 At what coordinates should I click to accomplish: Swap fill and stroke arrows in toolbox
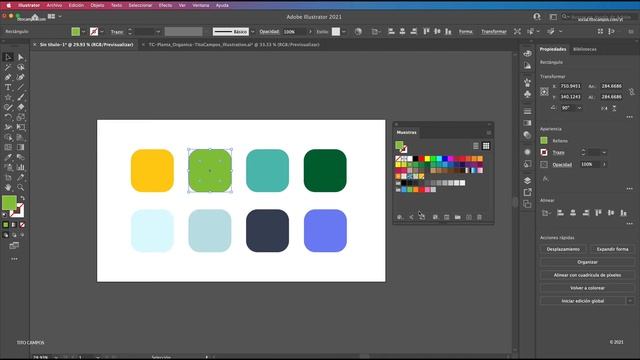(x=22, y=198)
